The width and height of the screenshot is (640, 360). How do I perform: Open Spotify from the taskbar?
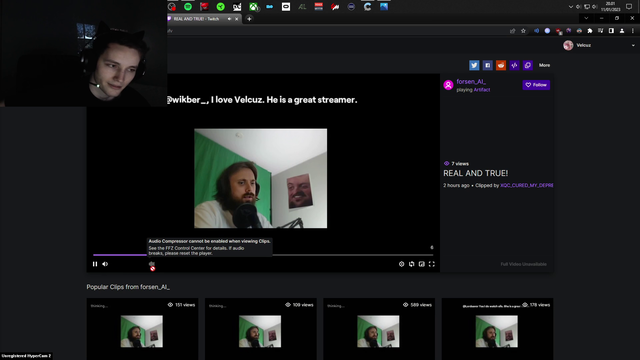(188, 7)
